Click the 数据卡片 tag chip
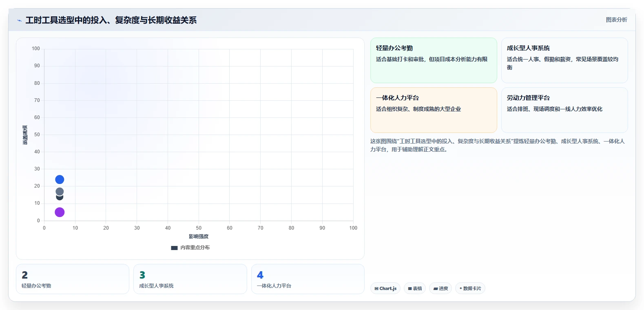 pos(470,288)
